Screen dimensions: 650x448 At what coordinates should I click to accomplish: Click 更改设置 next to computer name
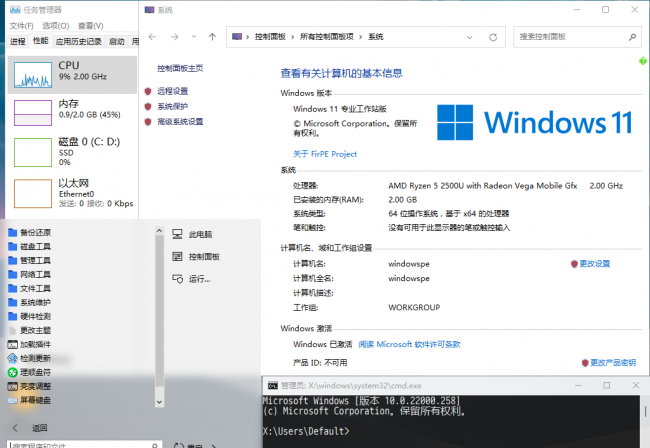click(594, 264)
